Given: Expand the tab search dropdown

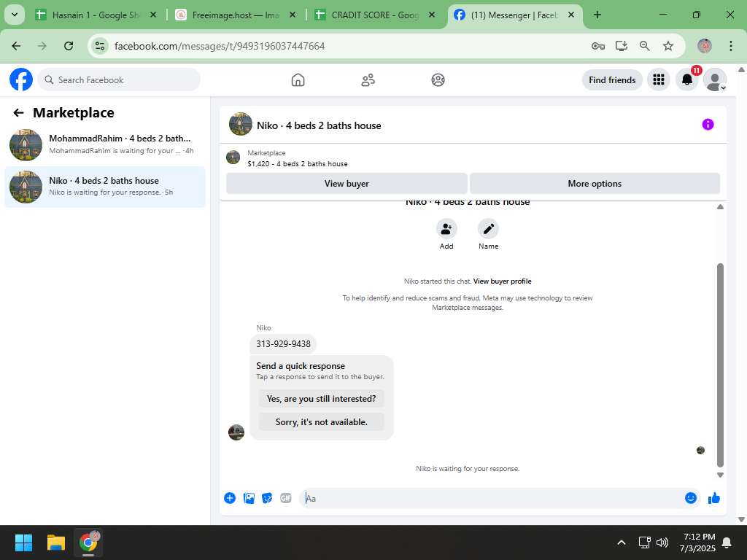Looking at the screenshot, I should [15, 15].
